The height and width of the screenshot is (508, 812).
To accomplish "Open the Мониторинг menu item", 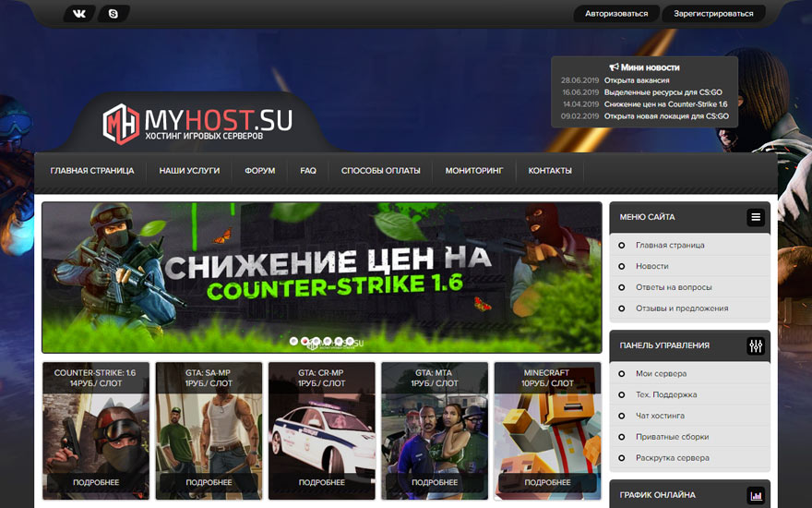I will [474, 171].
